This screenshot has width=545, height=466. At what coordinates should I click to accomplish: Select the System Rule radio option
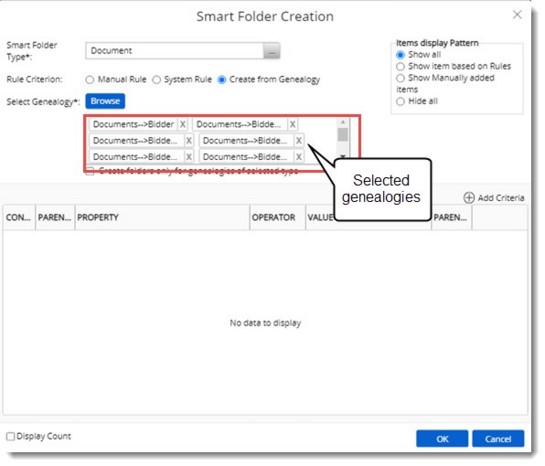[157, 80]
